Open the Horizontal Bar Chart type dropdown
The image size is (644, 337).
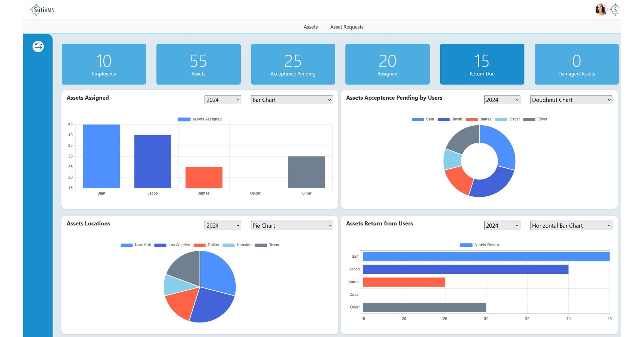(571, 226)
